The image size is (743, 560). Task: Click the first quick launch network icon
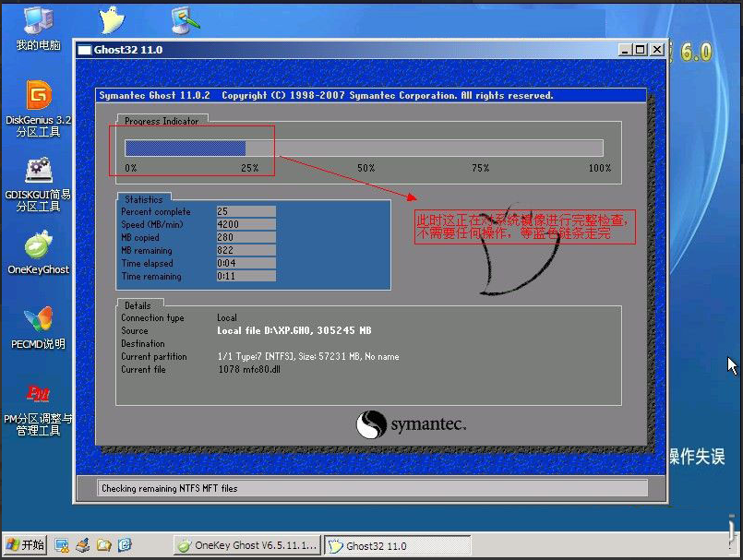point(63,545)
